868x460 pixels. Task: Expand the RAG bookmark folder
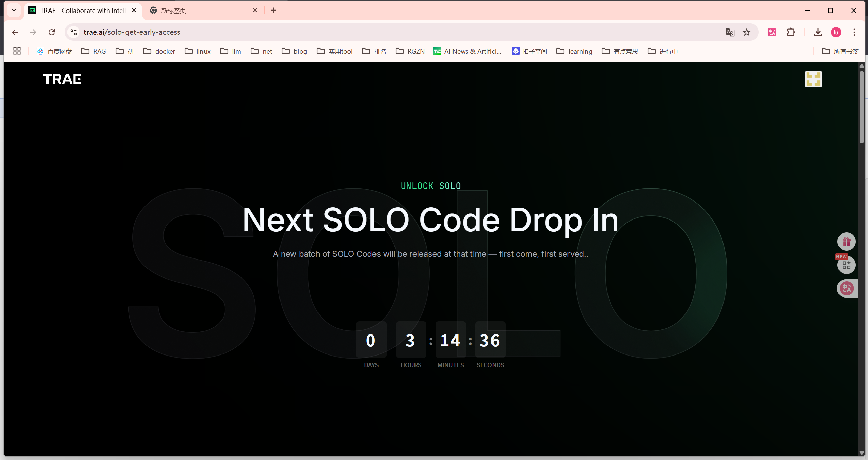94,51
